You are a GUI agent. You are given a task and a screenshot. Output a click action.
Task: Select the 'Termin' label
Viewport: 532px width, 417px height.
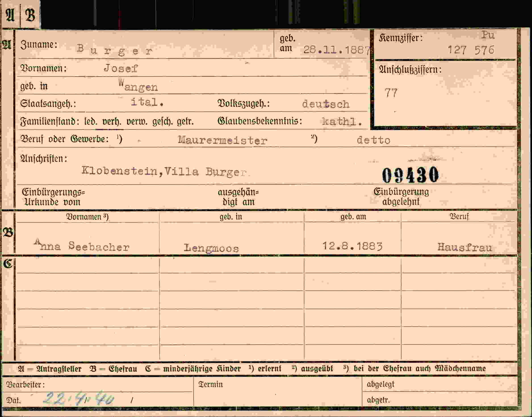211,384
